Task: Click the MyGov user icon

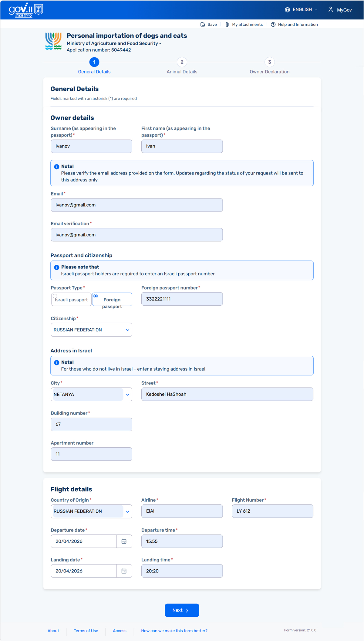Action: (331, 10)
